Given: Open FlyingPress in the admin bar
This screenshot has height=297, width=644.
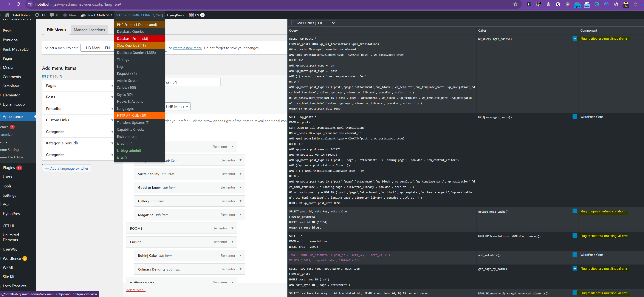Looking at the screenshot, I should [175, 15].
